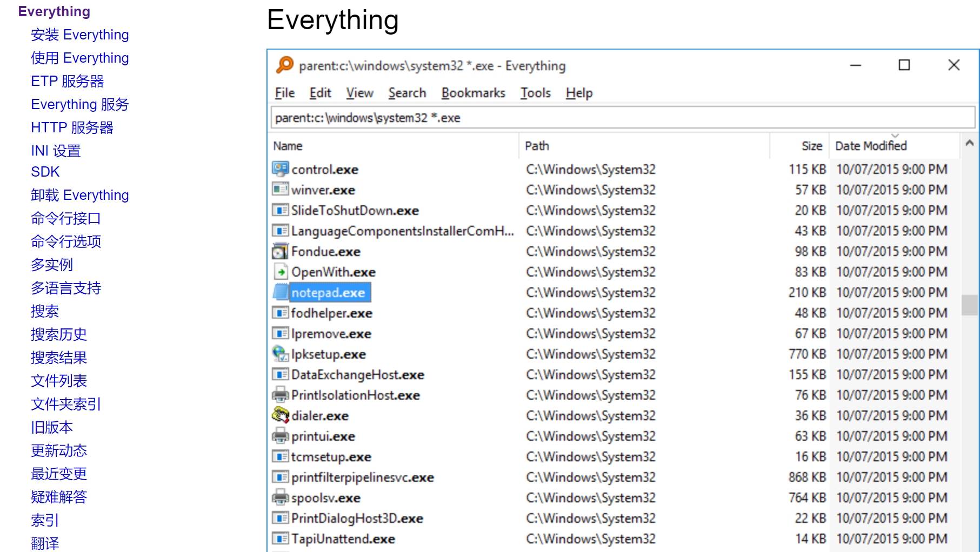Select the PrintIsolationHost.exe printer icon
The width and height of the screenshot is (980, 552).
pos(280,395)
